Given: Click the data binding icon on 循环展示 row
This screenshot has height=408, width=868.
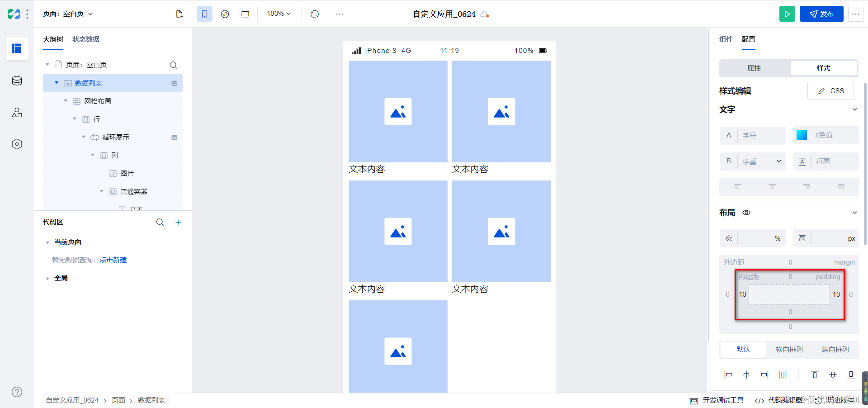Looking at the screenshot, I should click(x=174, y=138).
